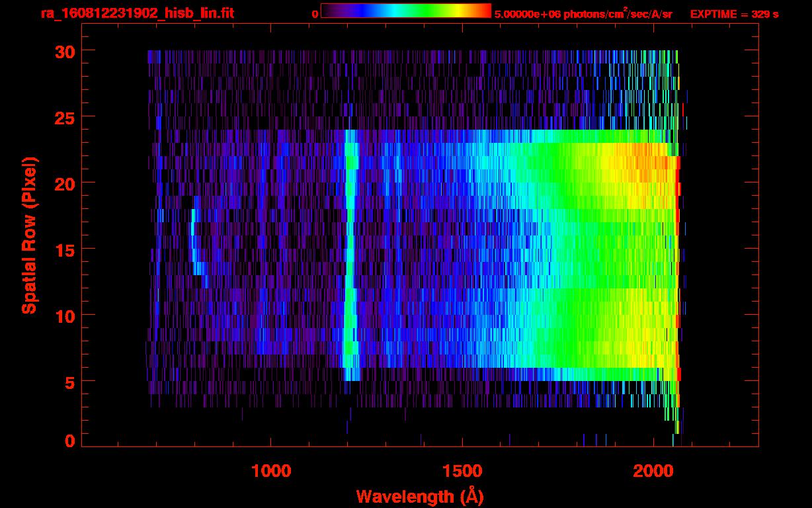This screenshot has height=508, width=812.
Task: Click the x-axis tick label 2000
Action: 653,471
